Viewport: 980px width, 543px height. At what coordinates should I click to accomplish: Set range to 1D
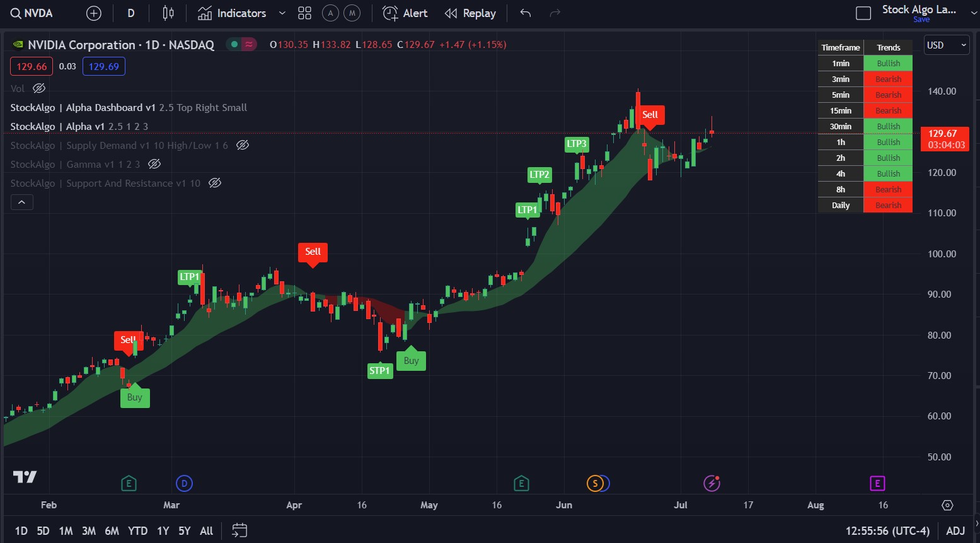(x=21, y=531)
